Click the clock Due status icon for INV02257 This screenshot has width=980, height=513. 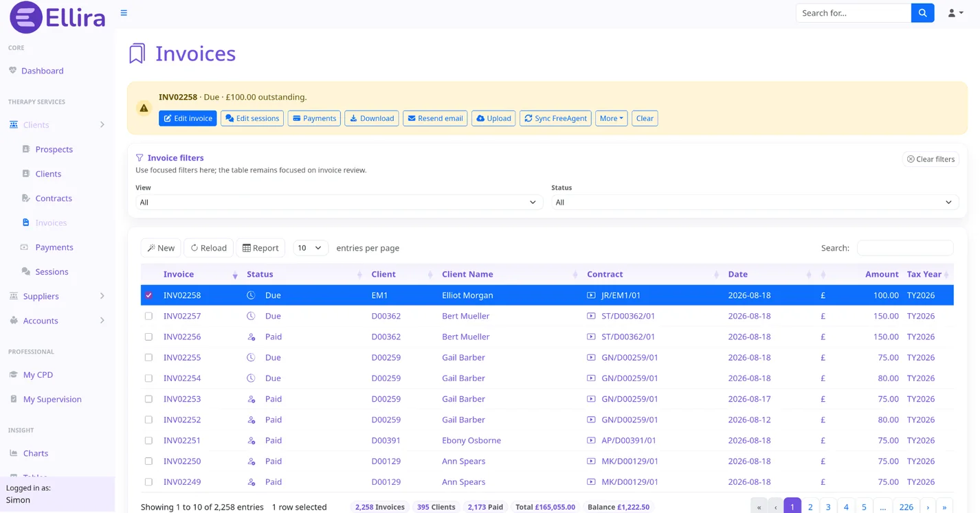pos(251,316)
